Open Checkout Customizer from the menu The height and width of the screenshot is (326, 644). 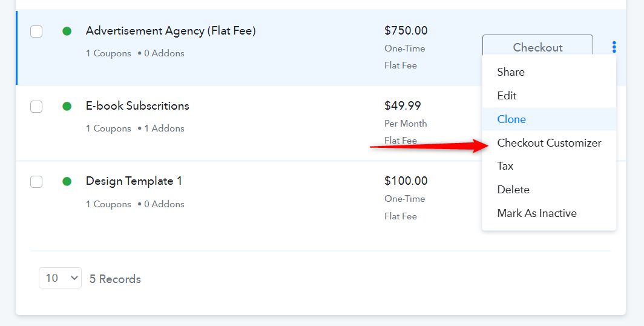pyautogui.click(x=549, y=142)
